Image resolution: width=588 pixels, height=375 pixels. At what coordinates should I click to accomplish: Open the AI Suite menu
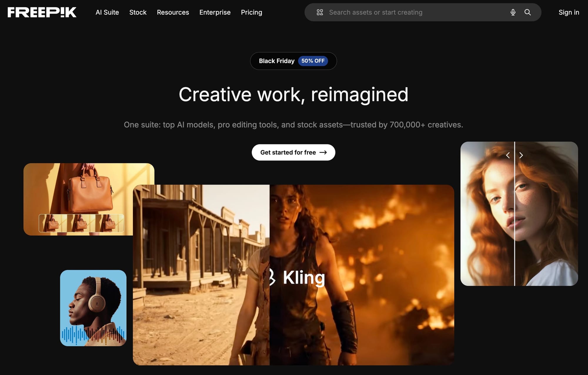click(x=107, y=12)
